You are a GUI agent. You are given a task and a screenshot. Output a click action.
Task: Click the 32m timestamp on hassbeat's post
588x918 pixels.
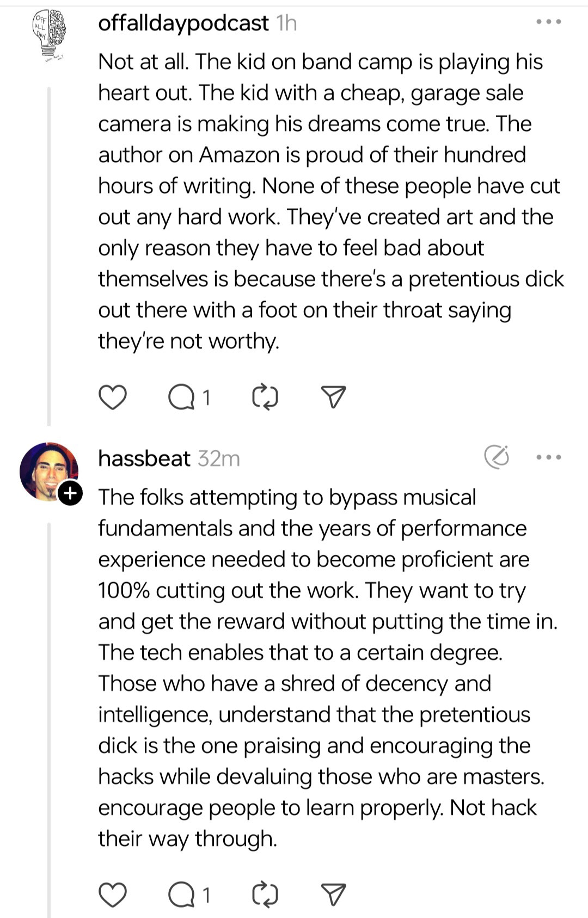218,458
